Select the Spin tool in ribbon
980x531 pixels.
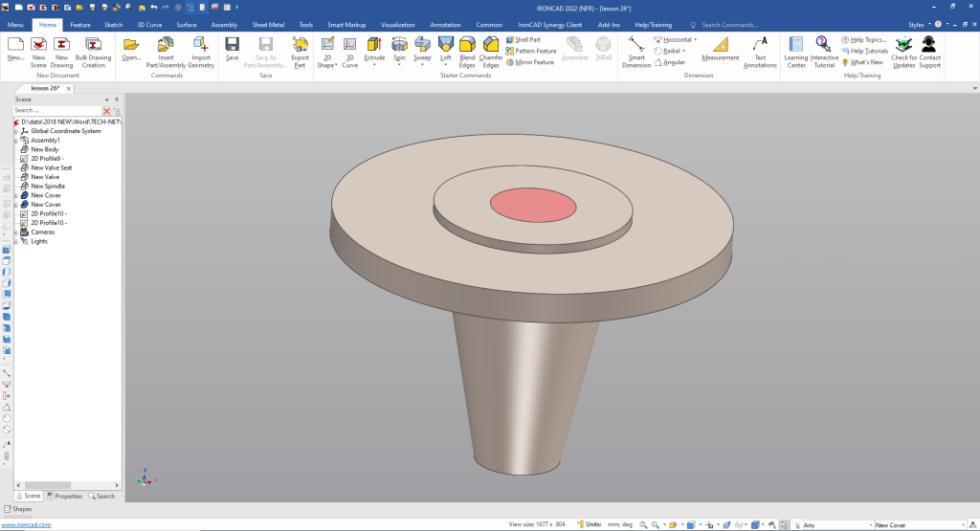[x=399, y=44]
